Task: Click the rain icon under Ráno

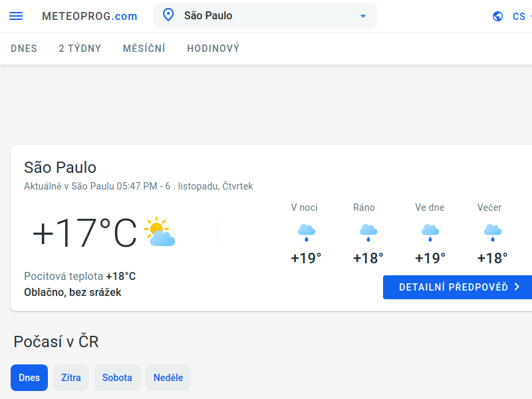Action: click(368, 232)
